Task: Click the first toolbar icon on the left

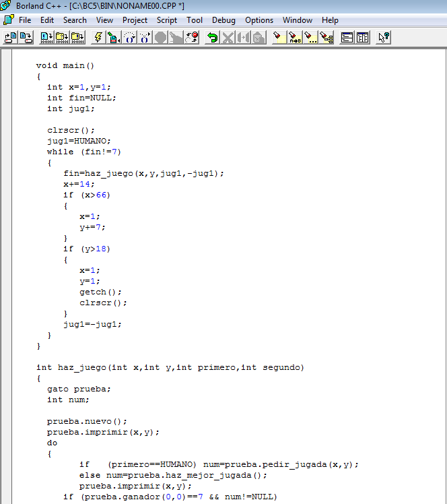Action: 10,38
